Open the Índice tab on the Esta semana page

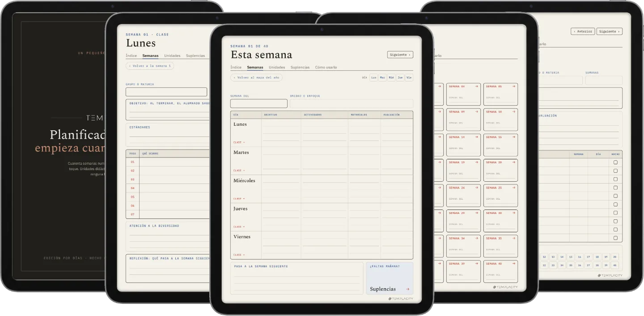pos(236,67)
